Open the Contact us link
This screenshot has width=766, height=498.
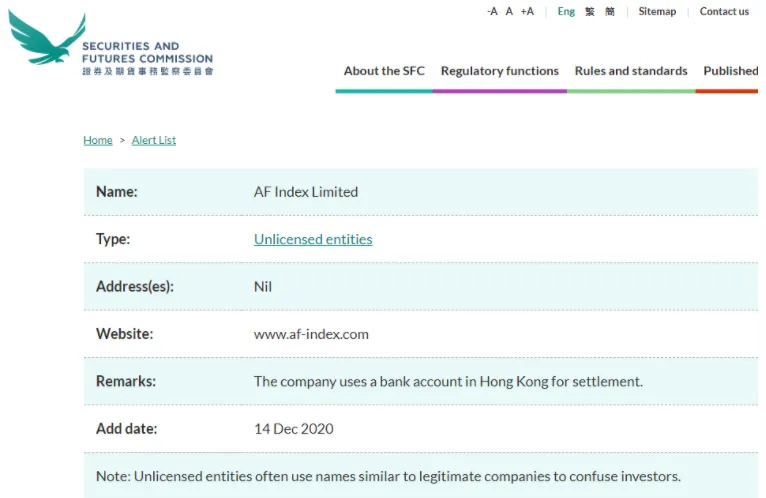click(724, 11)
